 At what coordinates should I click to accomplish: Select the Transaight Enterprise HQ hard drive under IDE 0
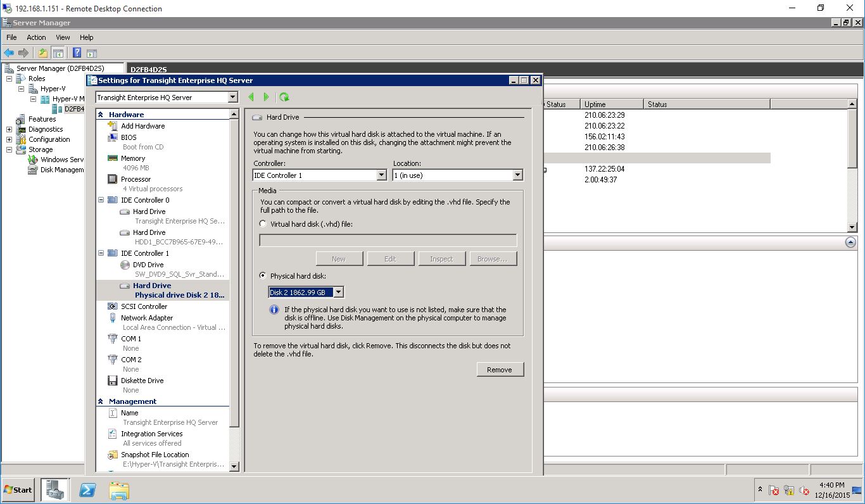coord(171,216)
